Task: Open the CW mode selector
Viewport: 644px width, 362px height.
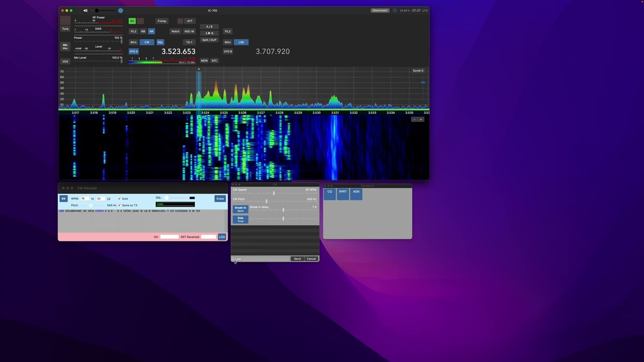Action: [x=147, y=42]
